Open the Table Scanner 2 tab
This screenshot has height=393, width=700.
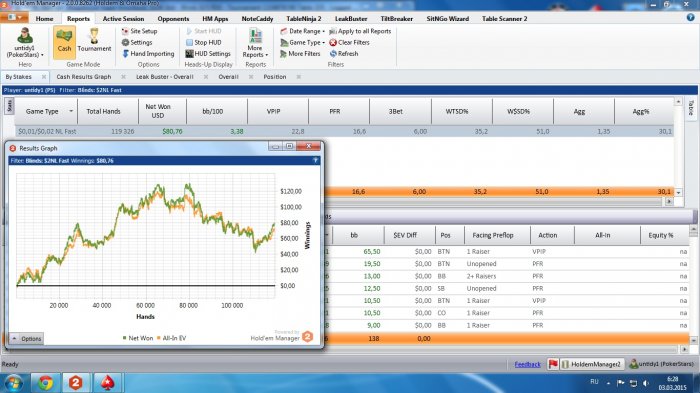[504, 19]
